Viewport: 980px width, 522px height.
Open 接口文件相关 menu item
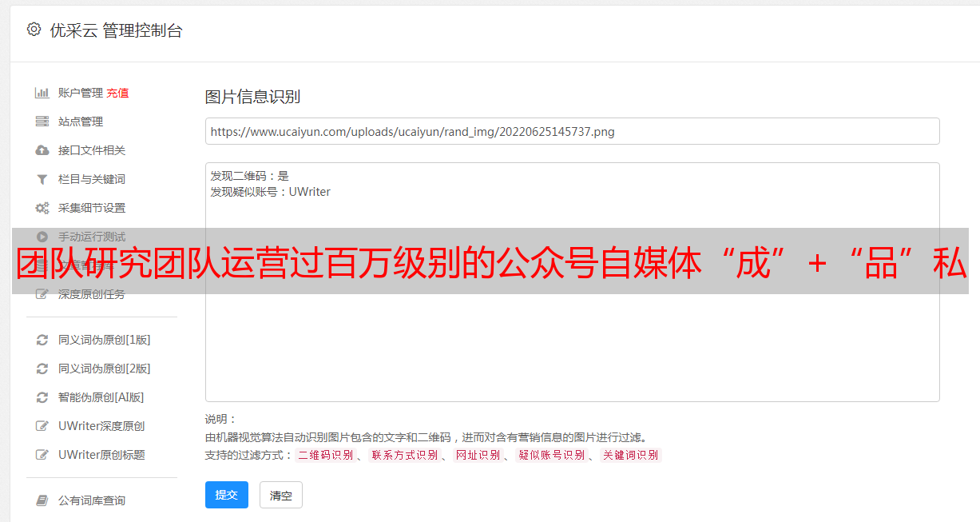pyautogui.click(x=92, y=150)
